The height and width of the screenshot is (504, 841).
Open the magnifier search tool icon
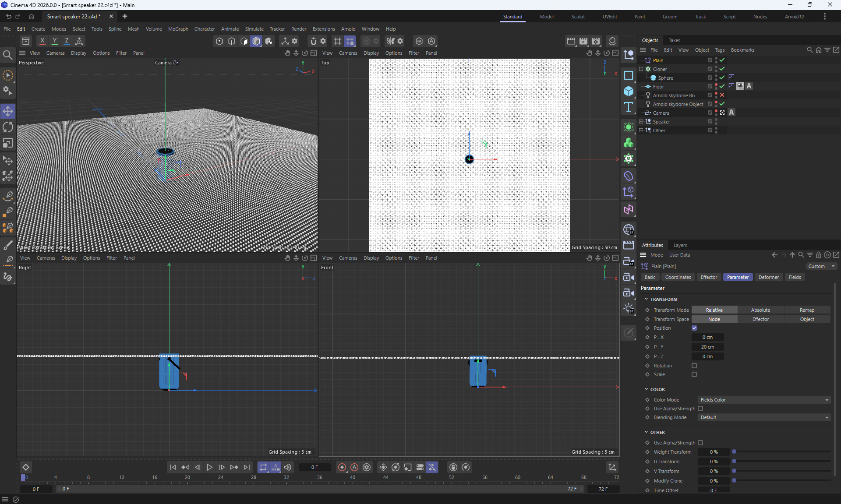[8, 55]
